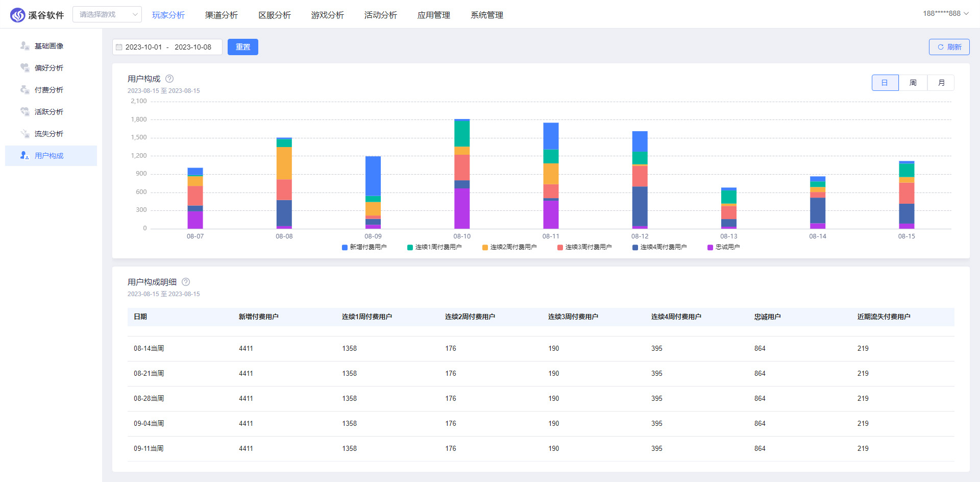Open the 活动分析 top menu
Viewport: 980px width, 482px height.
pos(381,15)
